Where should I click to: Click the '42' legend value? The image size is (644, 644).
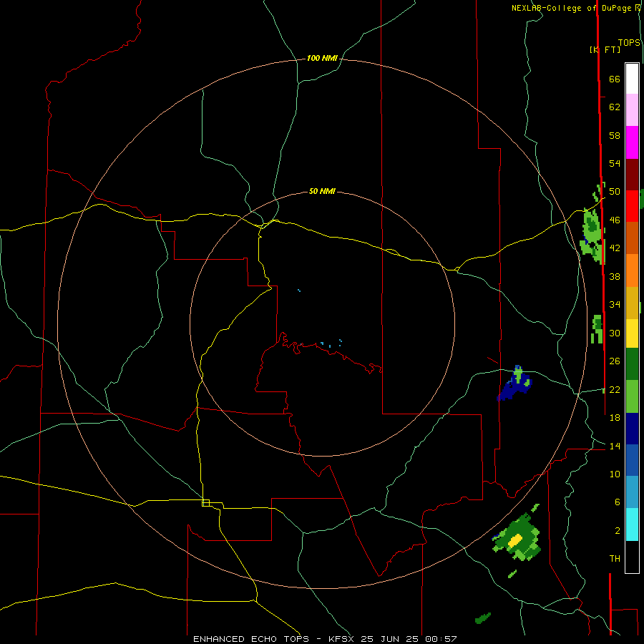click(x=615, y=248)
